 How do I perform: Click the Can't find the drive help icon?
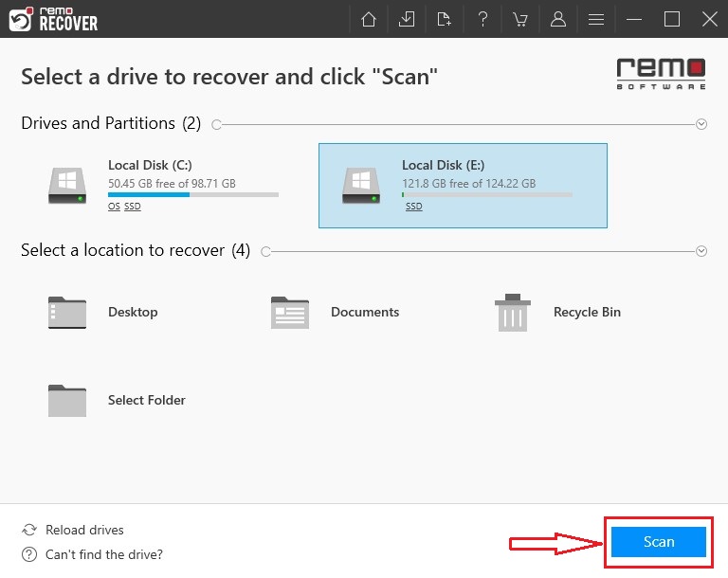tap(29, 554)
